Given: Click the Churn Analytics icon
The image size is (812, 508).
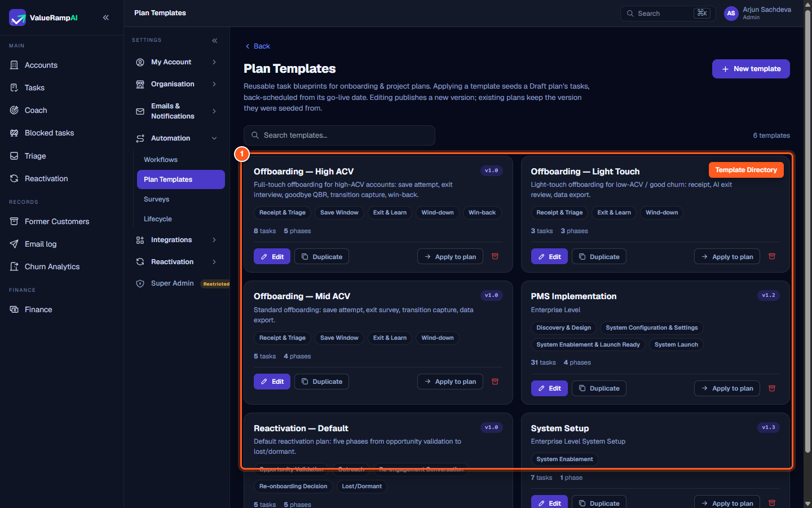Looking at the screenshot, I should point(14,266).
